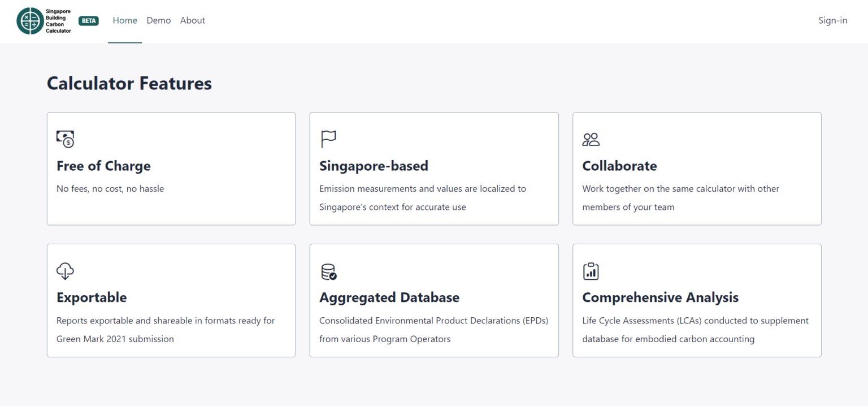
Task: Click the Comprehensive Analysis heading
Action: click(660, 297)
